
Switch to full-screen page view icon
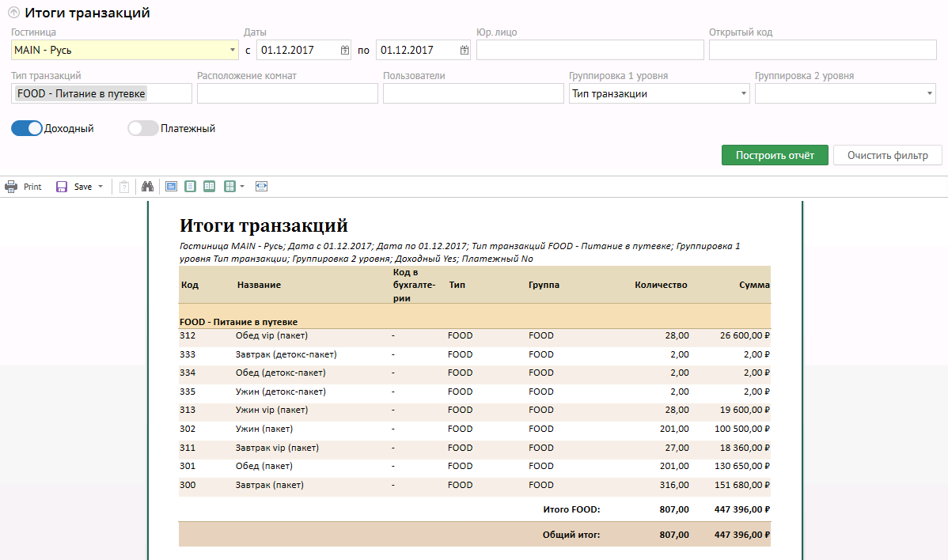click(171, 187)
